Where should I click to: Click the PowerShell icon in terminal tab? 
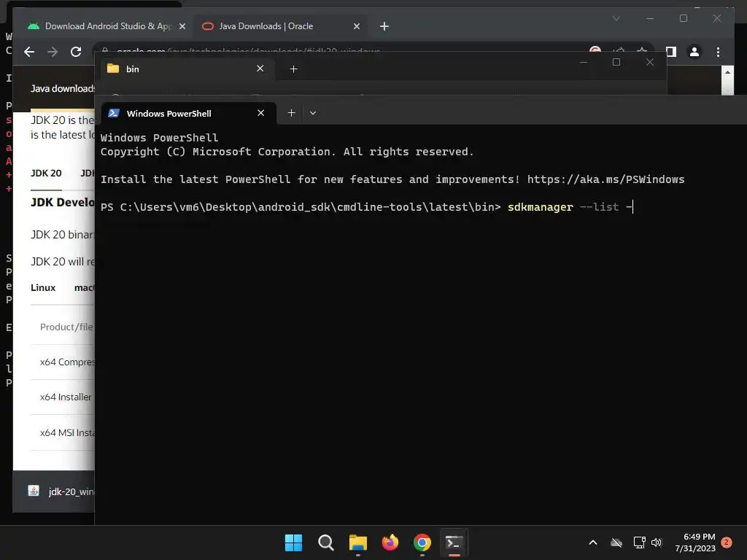pyautogui.click(x=113, y=113)
